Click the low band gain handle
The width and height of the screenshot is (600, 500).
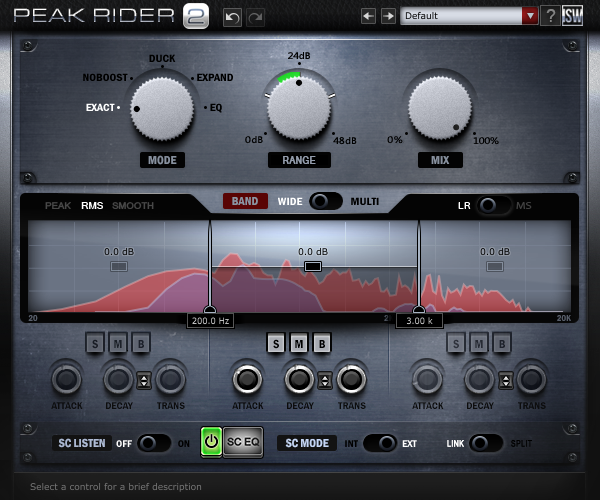tap(119, 266)
